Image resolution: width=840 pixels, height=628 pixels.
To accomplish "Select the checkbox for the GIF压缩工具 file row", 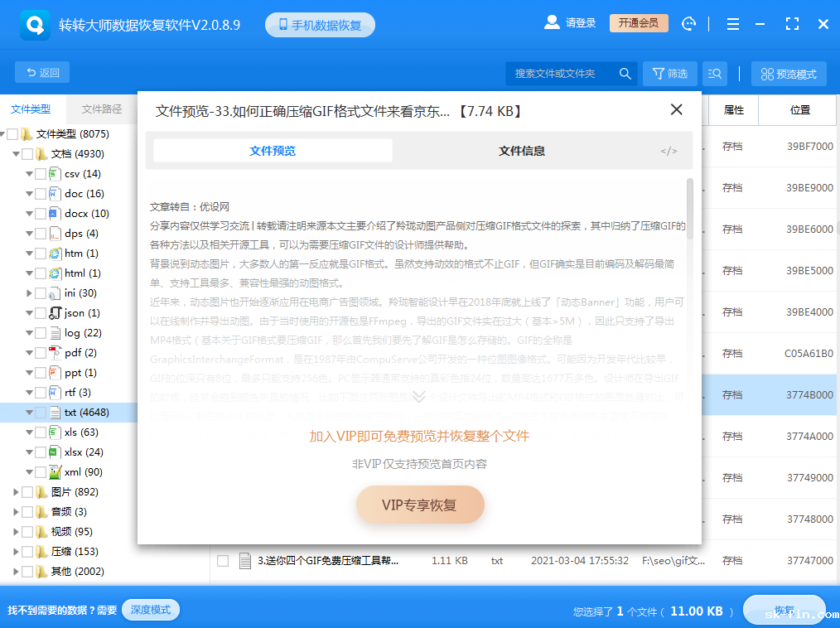I will [x=222, y=560].
